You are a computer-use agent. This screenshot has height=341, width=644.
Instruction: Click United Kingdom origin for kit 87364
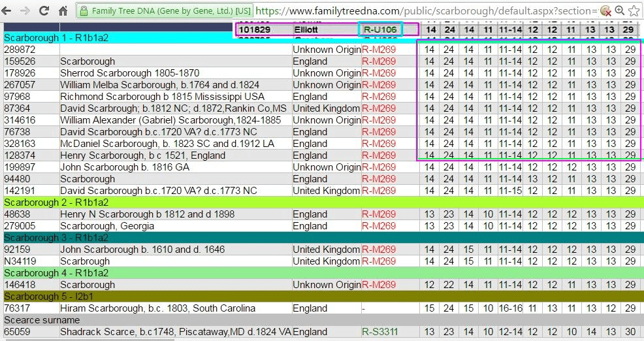[327, 108]
